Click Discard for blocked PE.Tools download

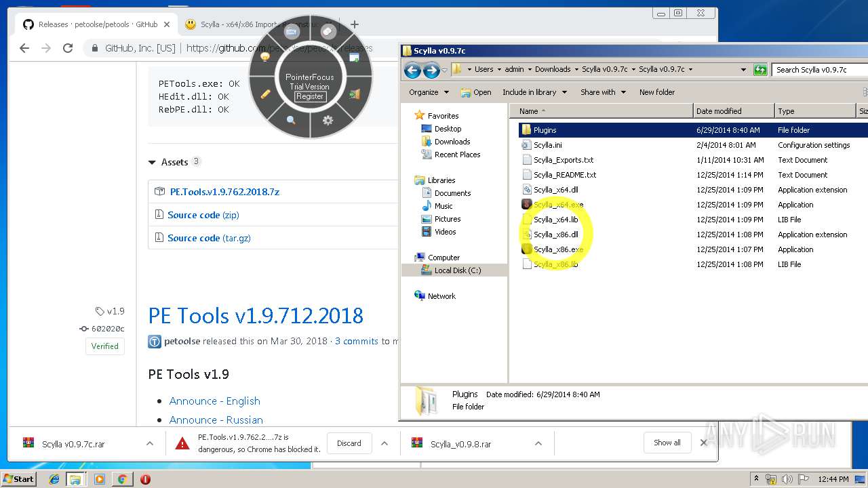[349, 443]
